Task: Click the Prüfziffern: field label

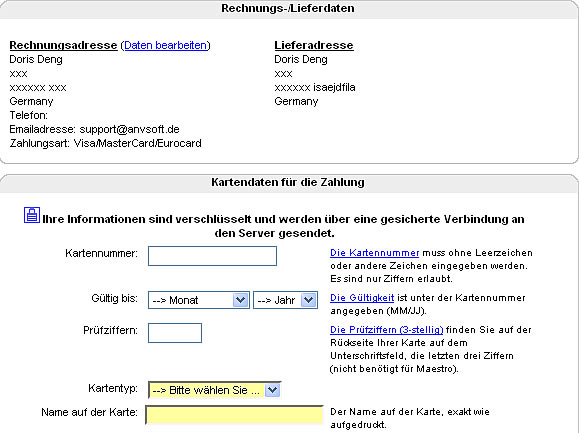Action: pyautogui.click(x=110, y=330)
